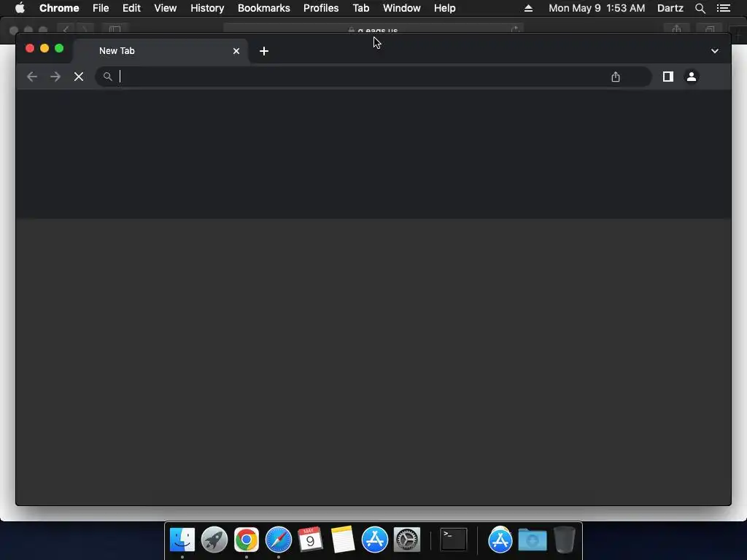This screenshot has width=747, height=560.
Task: Click Safari window's tabs overview icon
Action: (710, 29)
